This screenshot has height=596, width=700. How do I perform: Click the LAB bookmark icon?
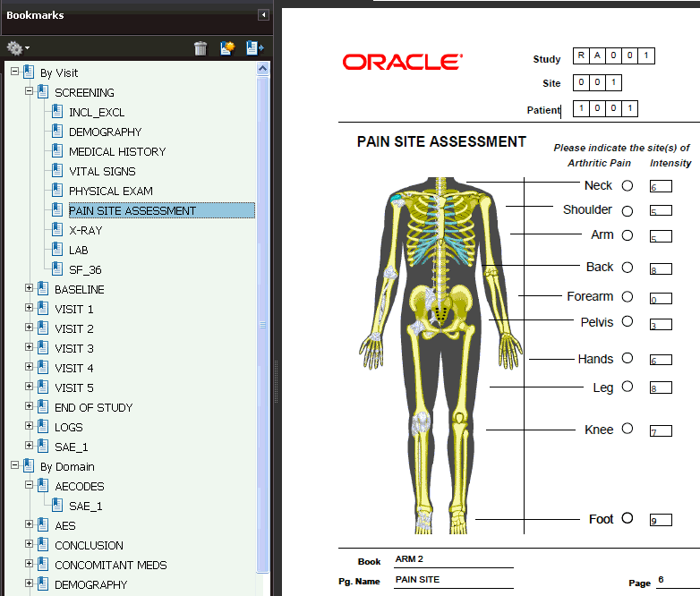(57, 248)
